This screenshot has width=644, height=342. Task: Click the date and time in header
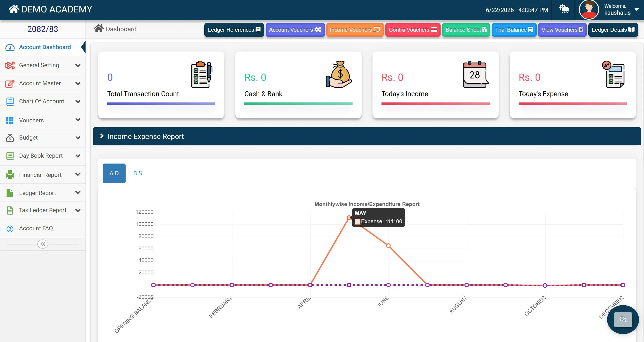(x=517, y=10)
